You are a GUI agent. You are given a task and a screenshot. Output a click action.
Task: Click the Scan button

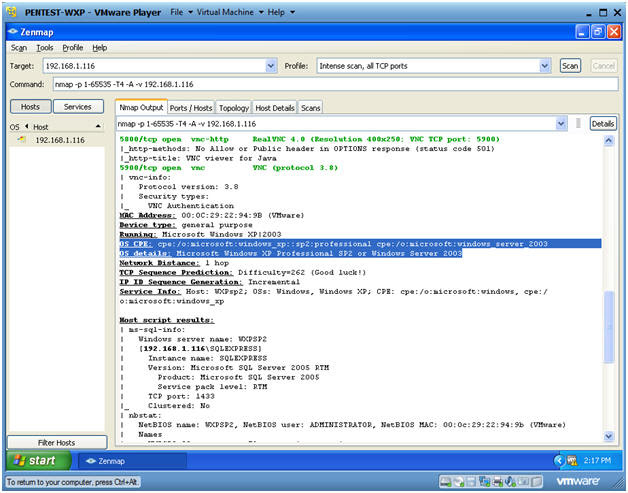pyautogui.click(x=570, y=66)
